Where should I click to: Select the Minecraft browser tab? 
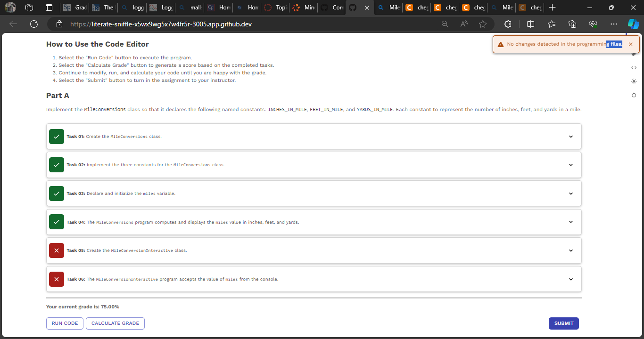pyautogui.click(x=303, y=8)
